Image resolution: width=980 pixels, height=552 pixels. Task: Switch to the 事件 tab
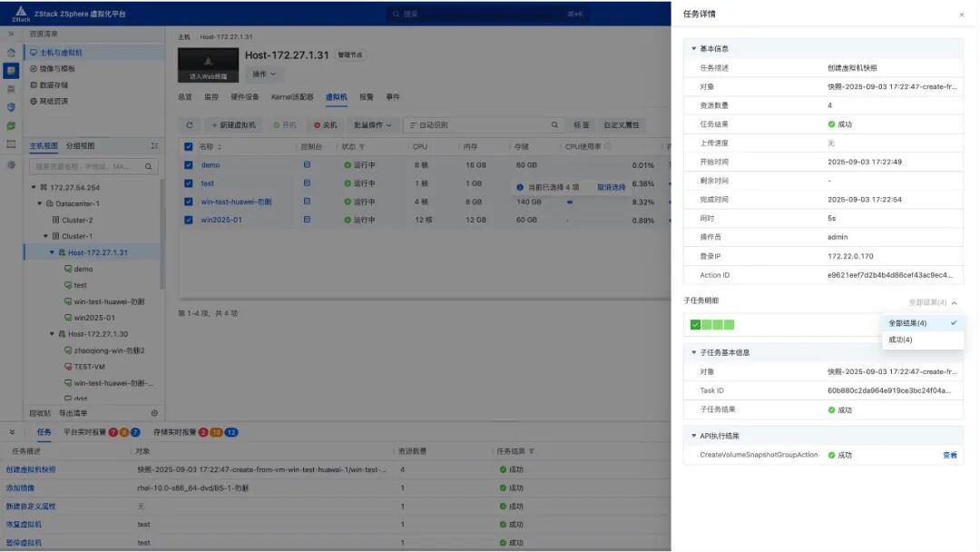(393, 97)
